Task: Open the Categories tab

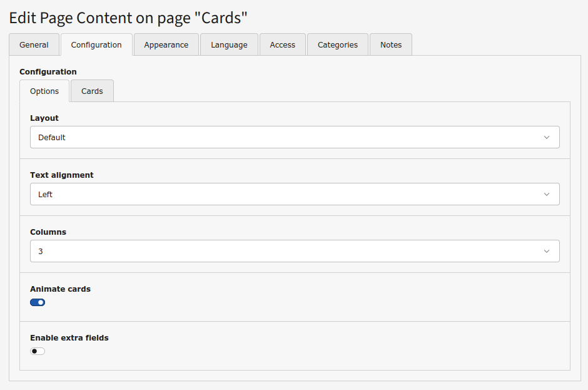Action: coord(337,45)
